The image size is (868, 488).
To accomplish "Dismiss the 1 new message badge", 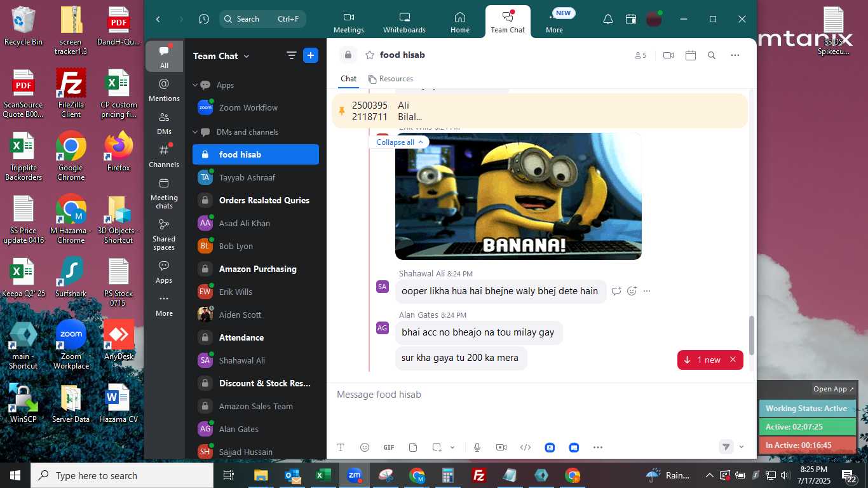I will click(x=733, y=360).
